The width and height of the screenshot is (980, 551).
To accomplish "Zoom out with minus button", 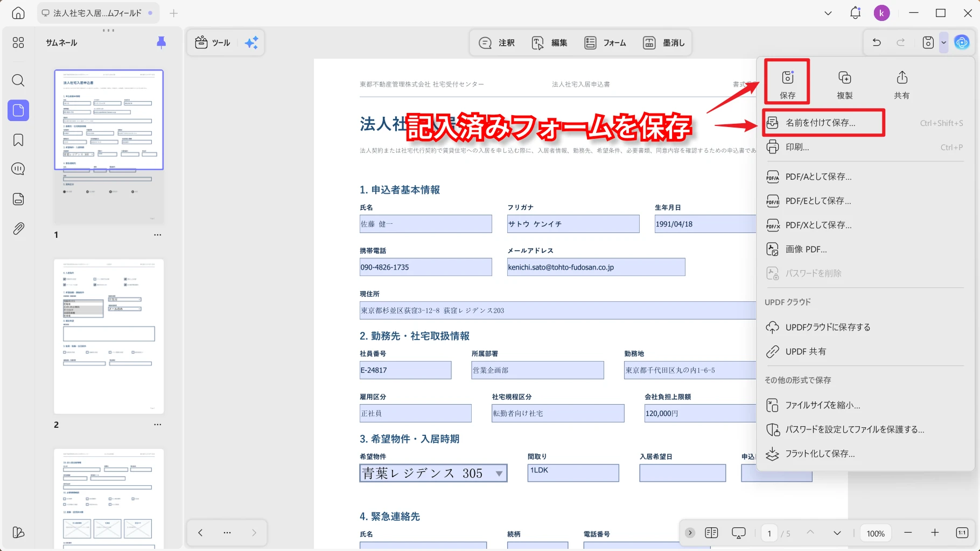I will [908, 533].
